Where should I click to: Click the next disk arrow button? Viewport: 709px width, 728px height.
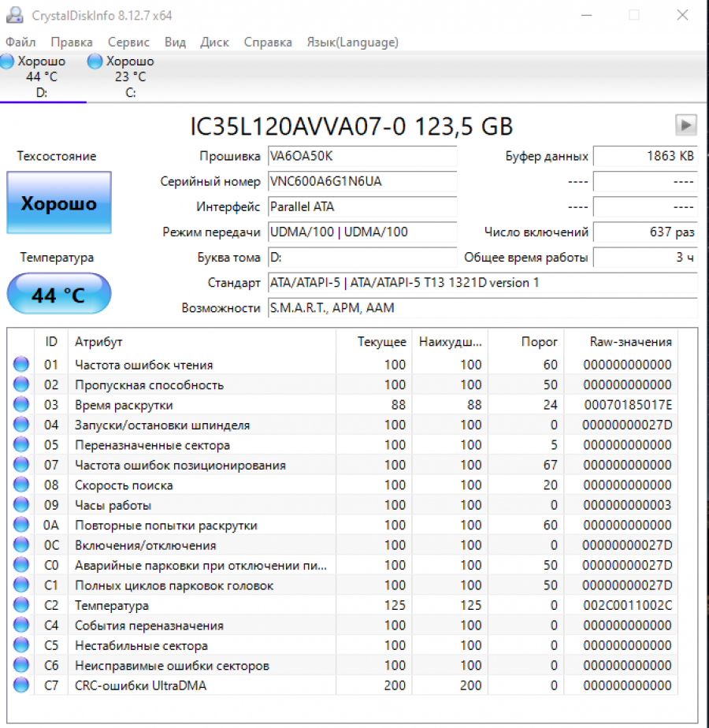click(686, 124)
